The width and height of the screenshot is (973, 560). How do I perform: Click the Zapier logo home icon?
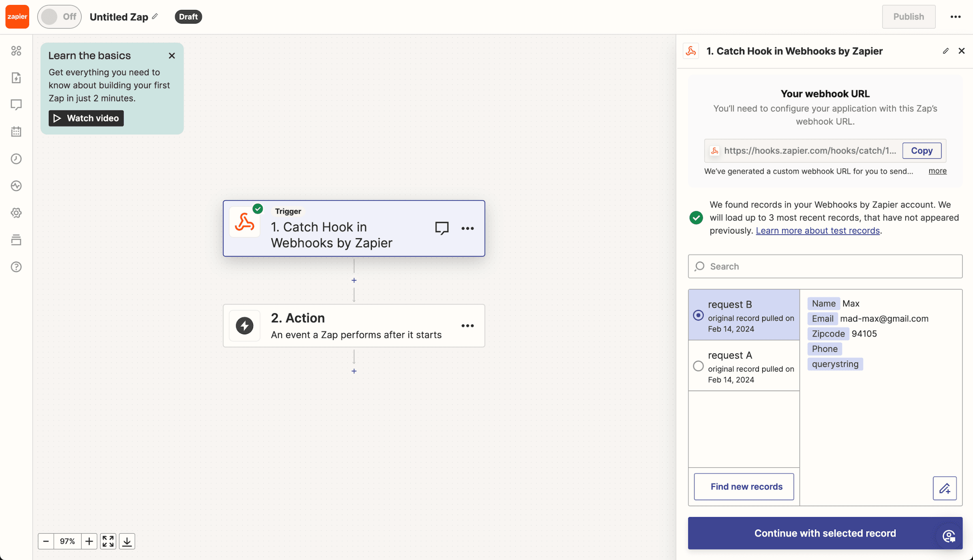17,17
